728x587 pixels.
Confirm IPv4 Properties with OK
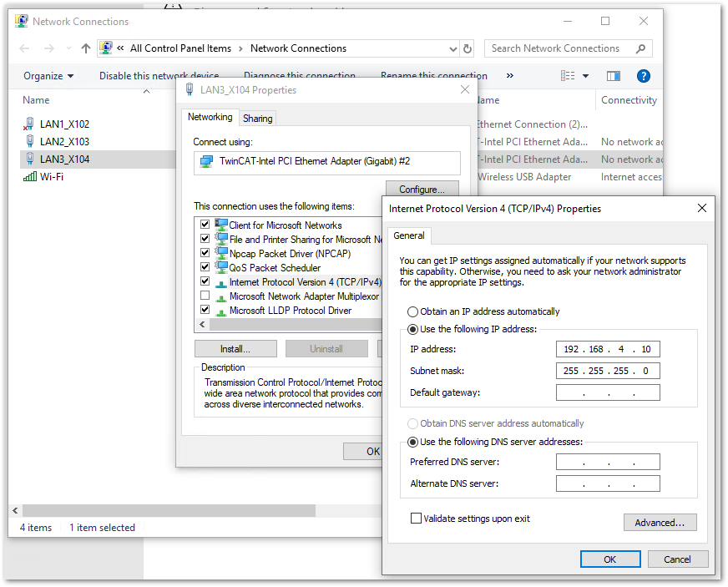[x=610, y=559]
